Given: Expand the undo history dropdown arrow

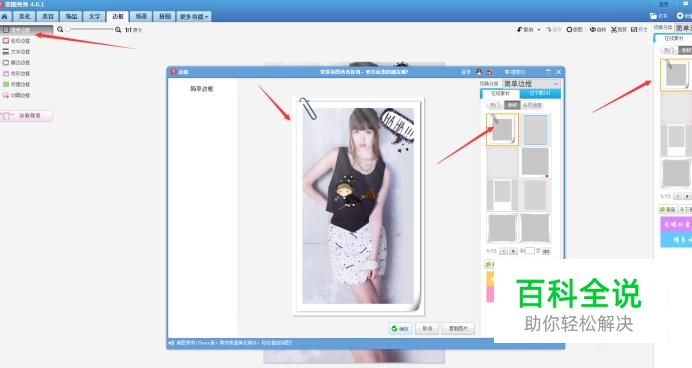Looking at the screenshot, I should tap(539, 30).
